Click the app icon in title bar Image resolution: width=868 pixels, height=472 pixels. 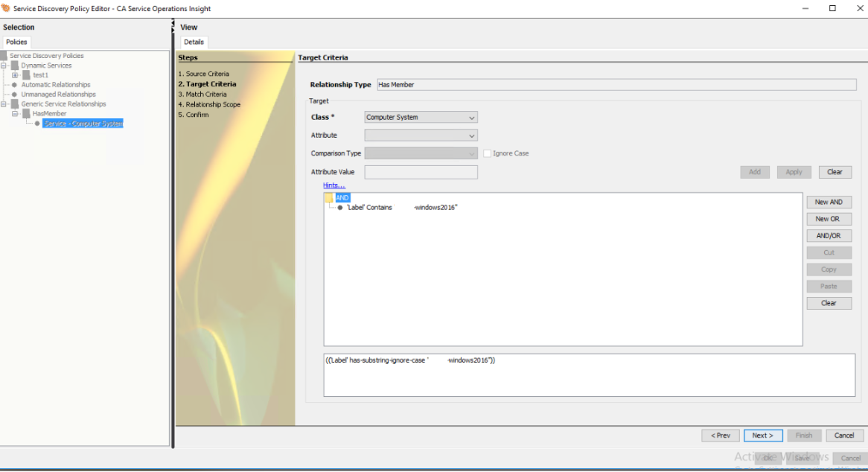[x=5, y=8]
